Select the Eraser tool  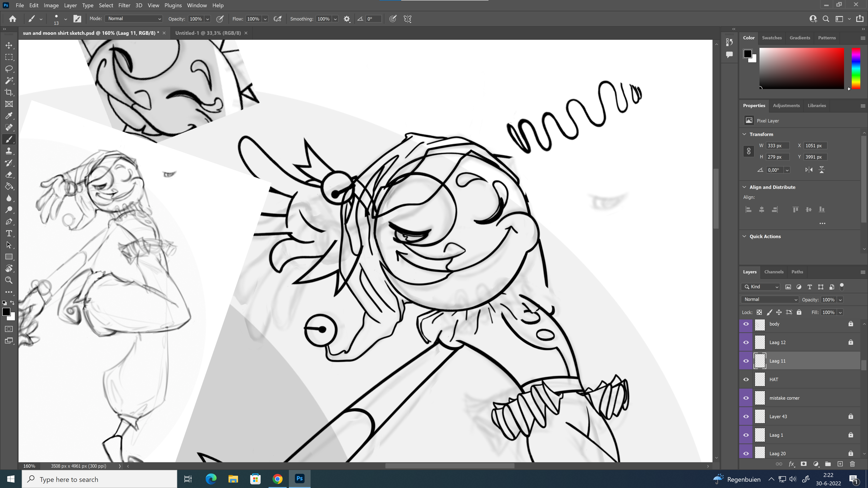(x=9, y=175)
